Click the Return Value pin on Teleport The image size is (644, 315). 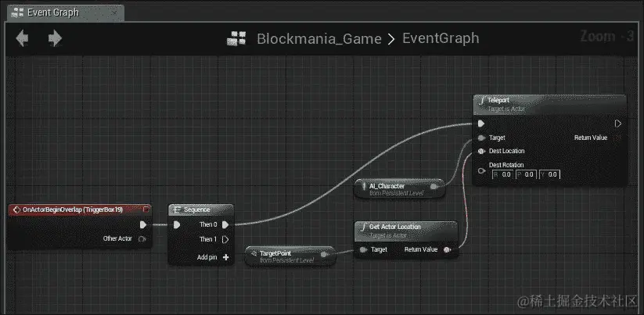pyautogui.click(x=619, y=138)
